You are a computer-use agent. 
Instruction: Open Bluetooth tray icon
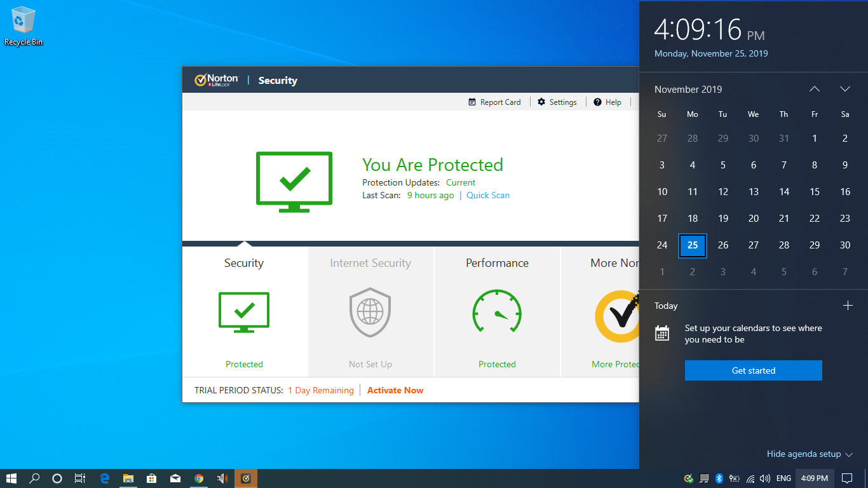(x=719, y=478)
